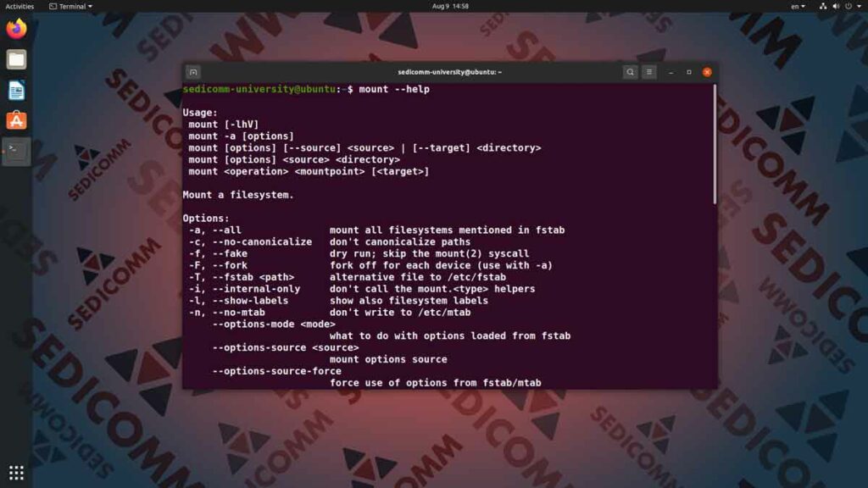Click the 'mount --help' command text

(x=394, y=89)
